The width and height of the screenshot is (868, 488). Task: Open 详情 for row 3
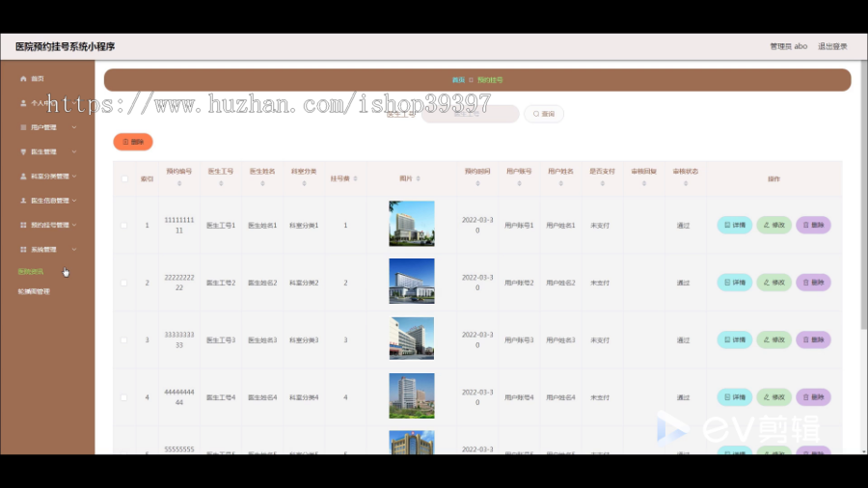click(x=735, y=339)
